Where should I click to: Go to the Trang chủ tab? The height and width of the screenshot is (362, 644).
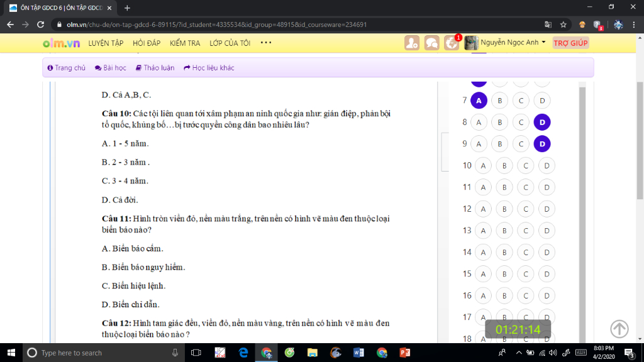[67, 68]
